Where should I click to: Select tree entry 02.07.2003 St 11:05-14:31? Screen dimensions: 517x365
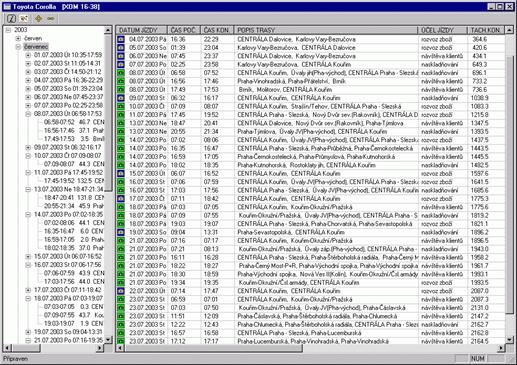(x=67, y=63)
